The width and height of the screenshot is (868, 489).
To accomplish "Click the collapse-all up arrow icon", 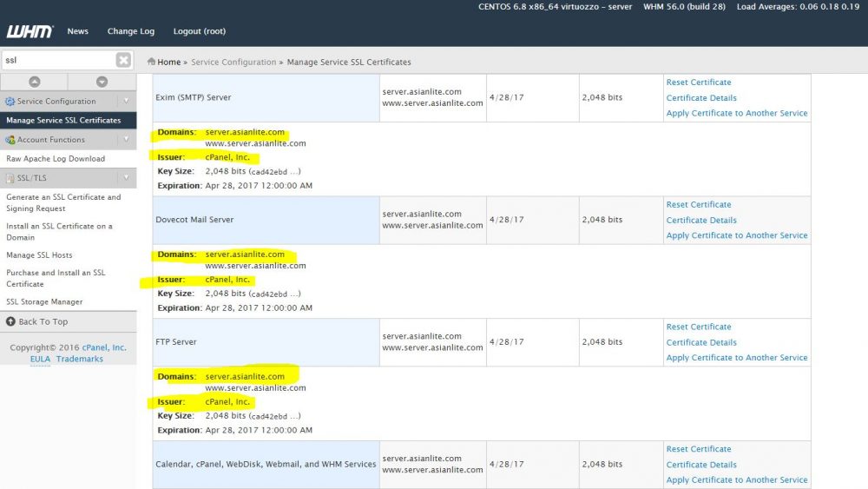I will click(35, 82).
